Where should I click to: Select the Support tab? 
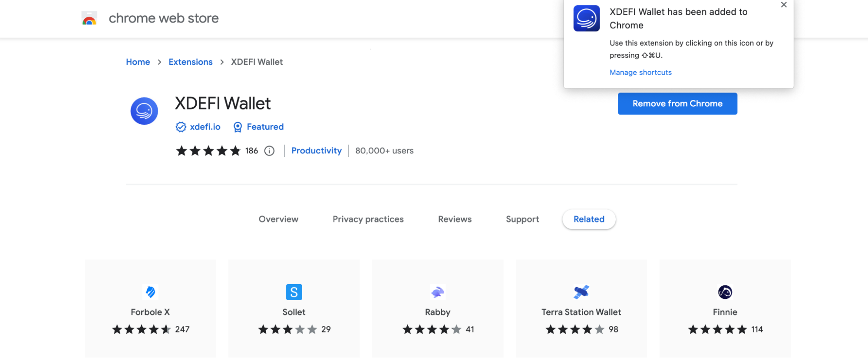[522, 219]
